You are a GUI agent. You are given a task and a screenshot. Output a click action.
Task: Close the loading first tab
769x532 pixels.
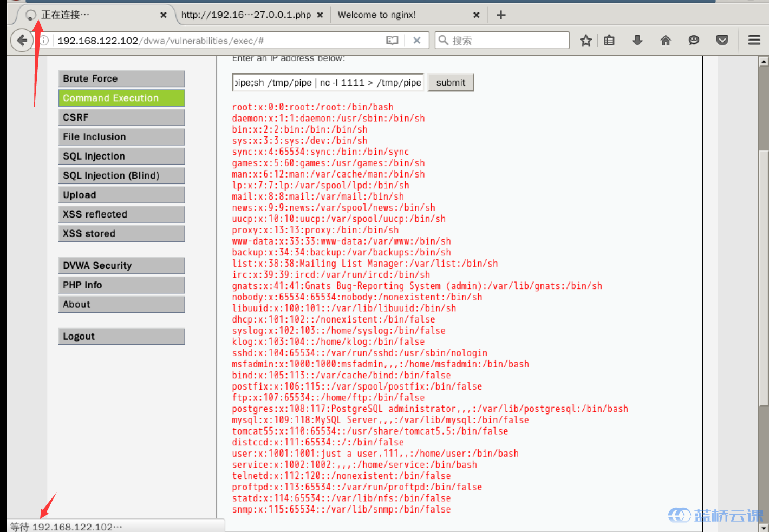163,15
